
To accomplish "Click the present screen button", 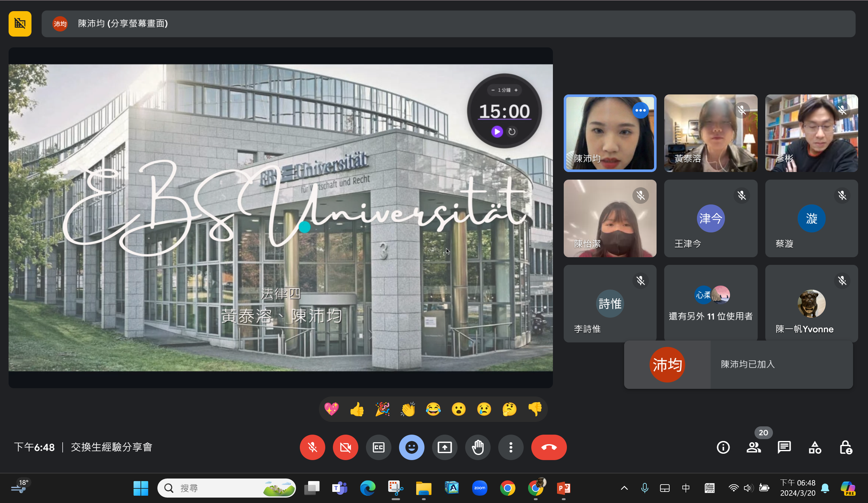I will 444,447.
